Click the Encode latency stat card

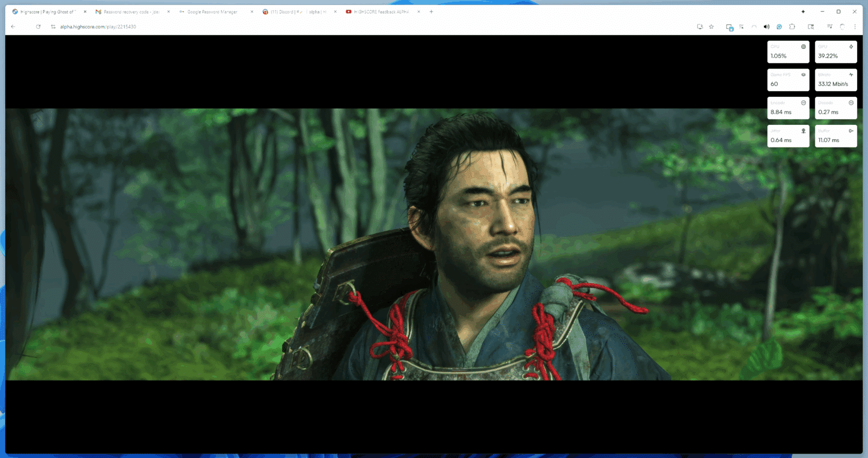tap(788, 107)
